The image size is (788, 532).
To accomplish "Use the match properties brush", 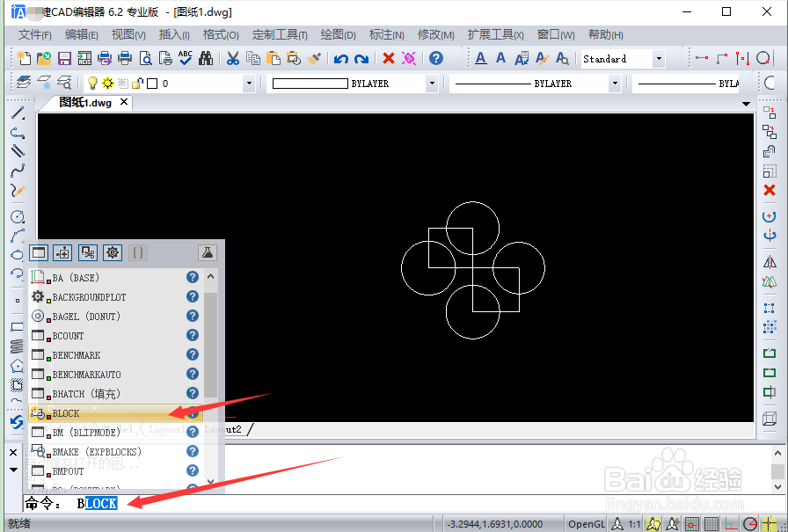I will pos(314,58).
